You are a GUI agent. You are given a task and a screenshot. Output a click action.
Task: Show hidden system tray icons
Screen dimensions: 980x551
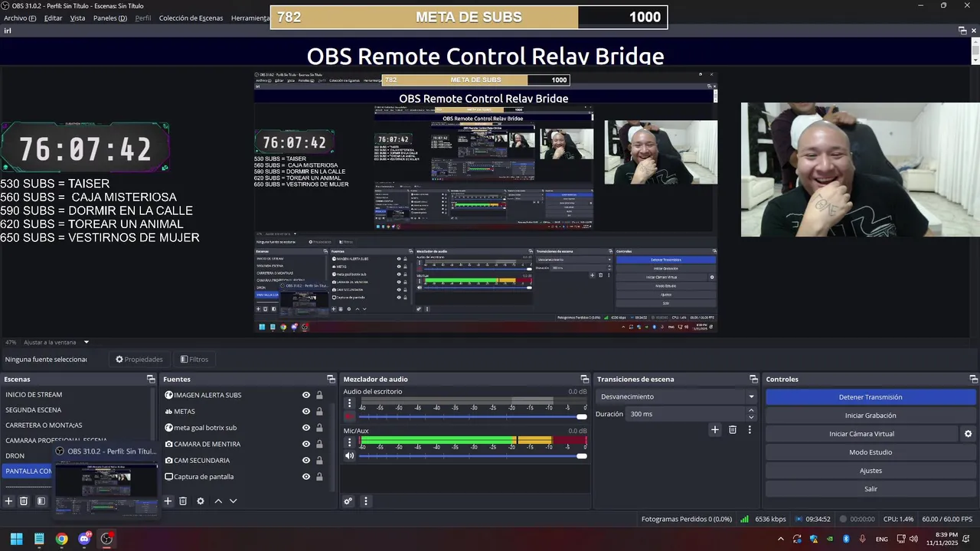tap(779, 539)
